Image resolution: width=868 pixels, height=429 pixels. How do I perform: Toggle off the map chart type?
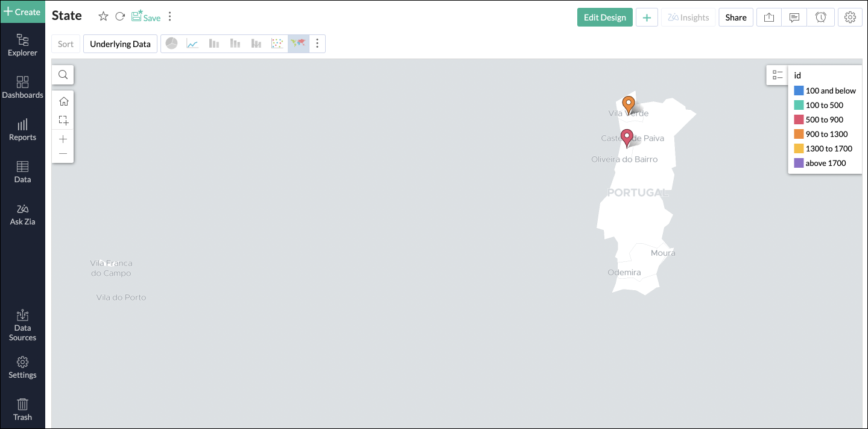pos(298,43)
